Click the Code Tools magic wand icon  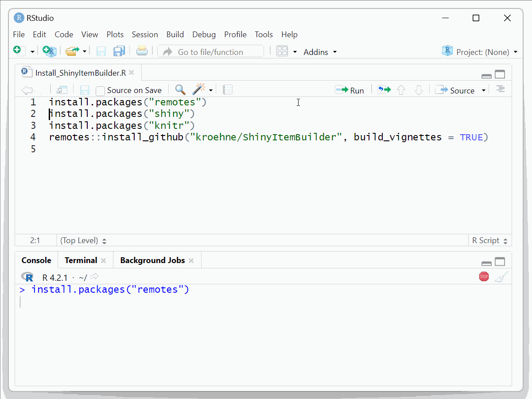[x=198, y=89]
